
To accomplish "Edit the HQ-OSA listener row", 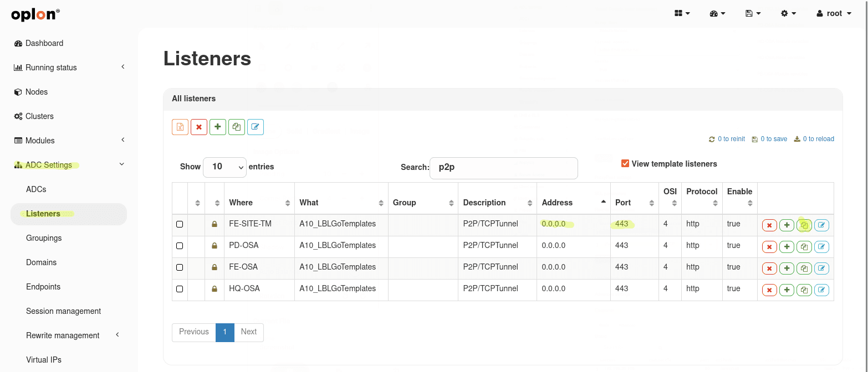I will tap(821, 290).
